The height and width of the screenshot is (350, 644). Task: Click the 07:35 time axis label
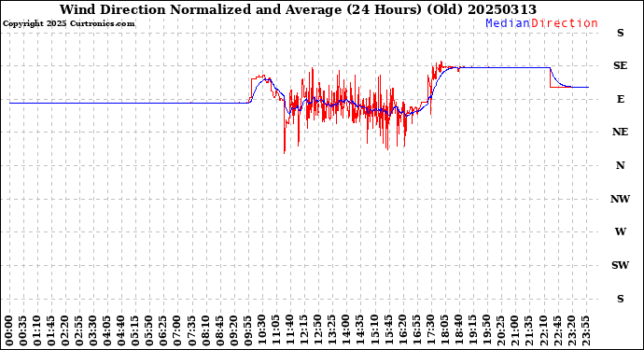coord(191,330)
